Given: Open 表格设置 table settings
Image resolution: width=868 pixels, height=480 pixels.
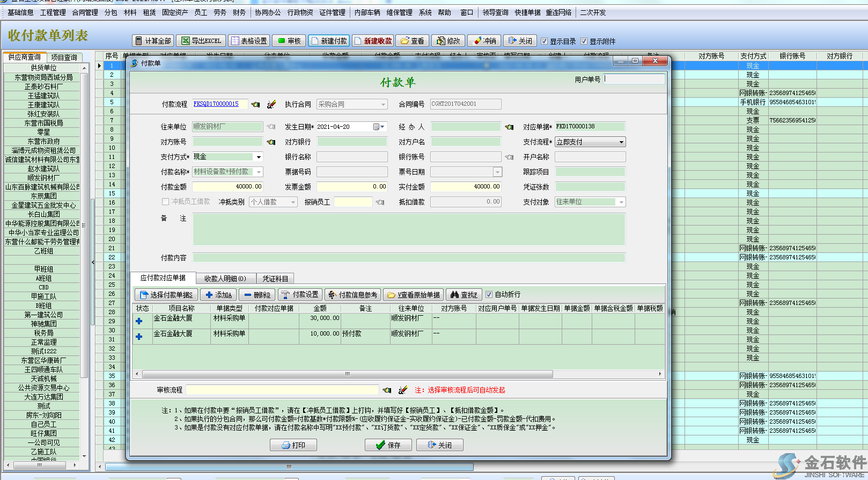Looking at the screenshot, I should (x=249, y=41).
